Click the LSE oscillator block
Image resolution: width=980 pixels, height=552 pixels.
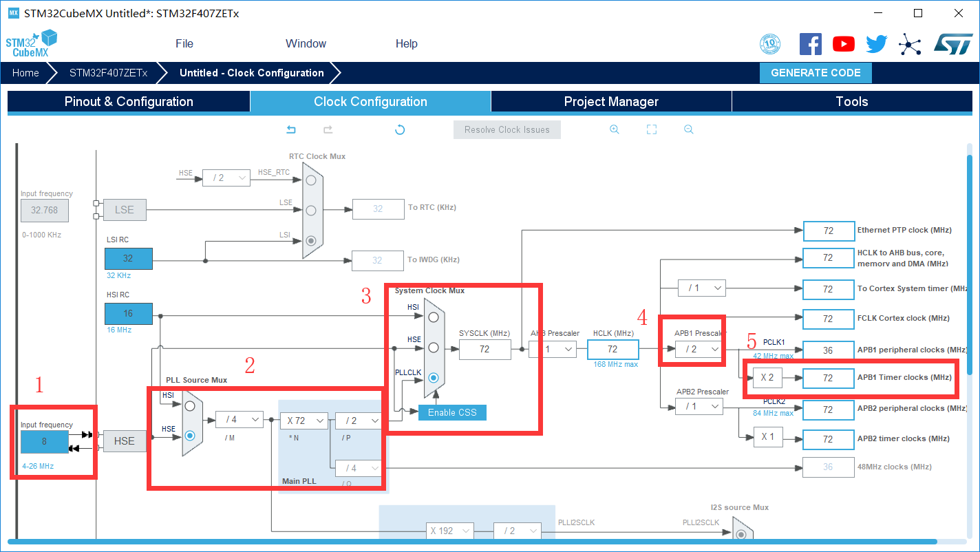pyautogui.click(x=125, y=210)
